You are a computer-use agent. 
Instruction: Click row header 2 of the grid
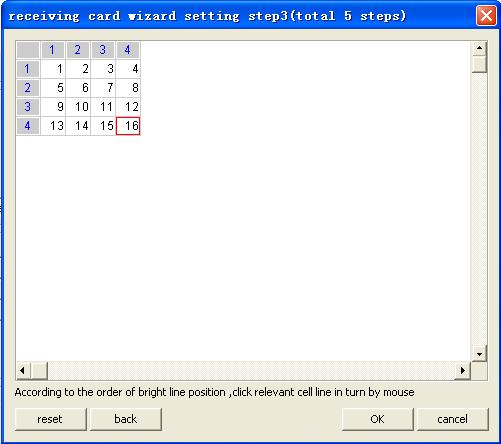click(28, 88)
